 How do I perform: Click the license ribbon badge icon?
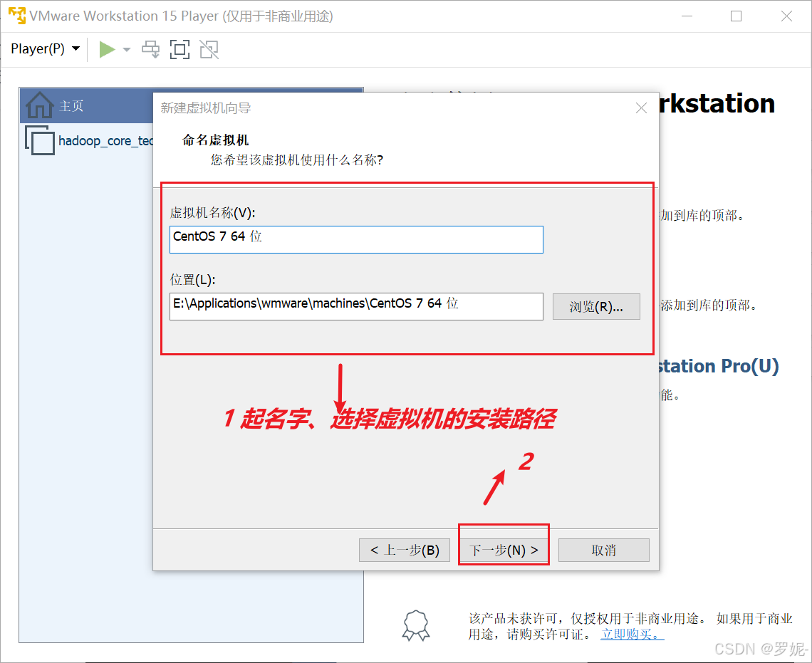[417, 626]
